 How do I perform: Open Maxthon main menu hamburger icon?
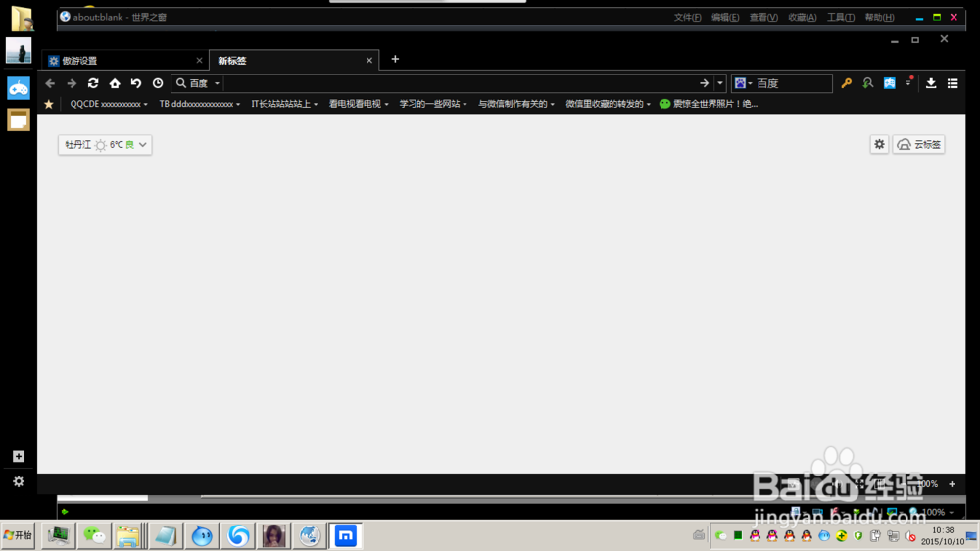coord(953,83)
